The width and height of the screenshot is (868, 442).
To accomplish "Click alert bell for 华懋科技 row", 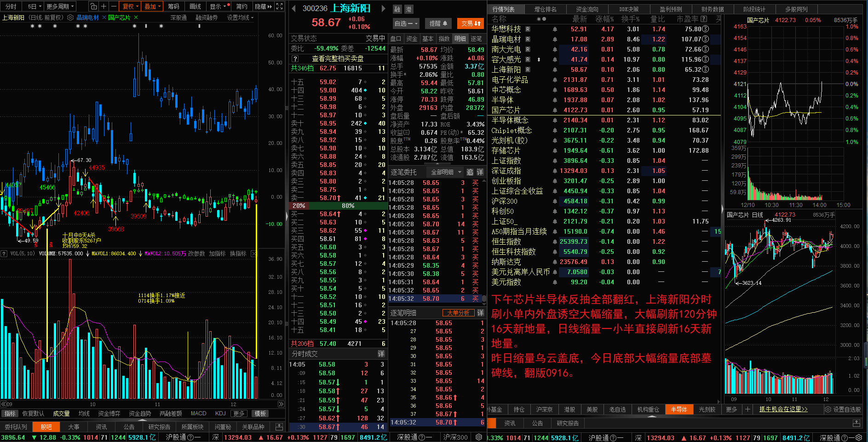I will point(555,29).
